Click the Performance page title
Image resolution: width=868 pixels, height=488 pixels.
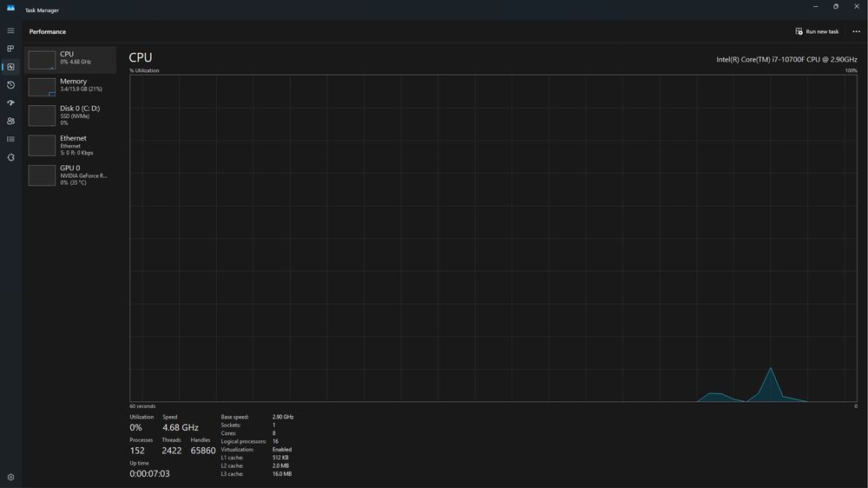coord(48,31)
